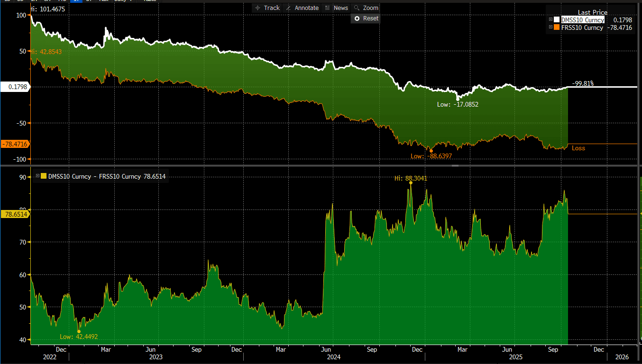Expand the DMSS10 Curncy legend entry
Screen dimensions: 642x364
(x=550, y=20)
